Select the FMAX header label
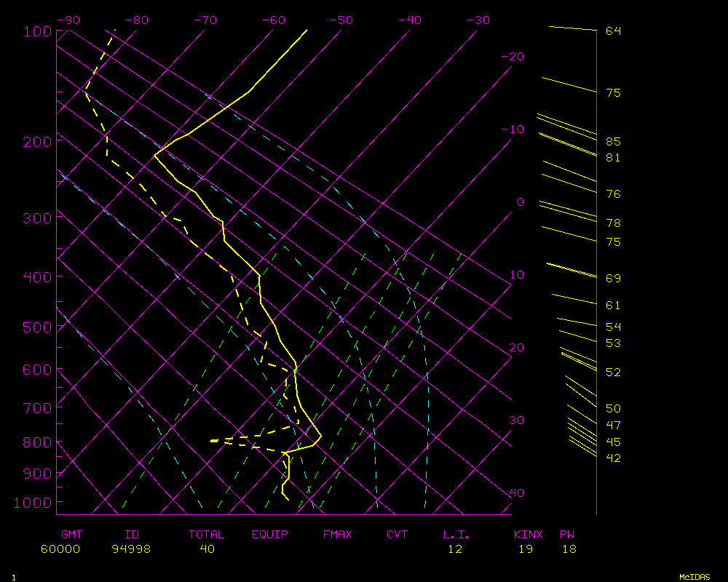Screen dimensions: 728x582 click(x=337, y=535)
